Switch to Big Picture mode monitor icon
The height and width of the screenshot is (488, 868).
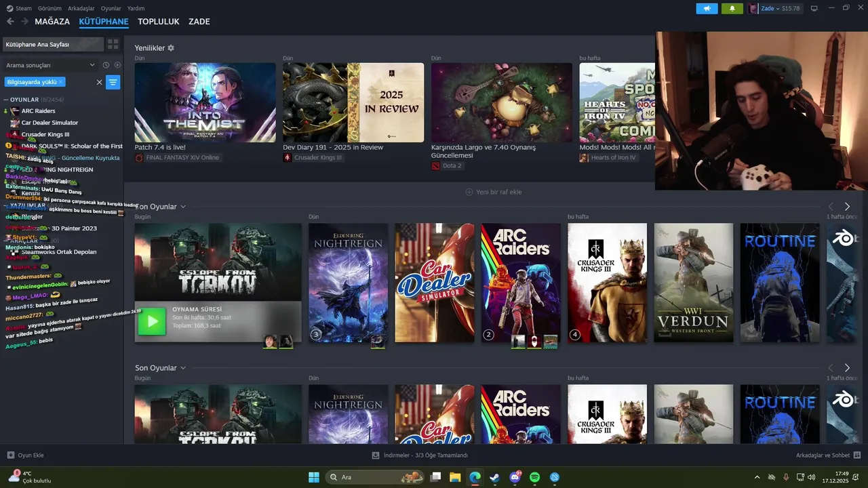pyautogui.click(x=814, y=9)
